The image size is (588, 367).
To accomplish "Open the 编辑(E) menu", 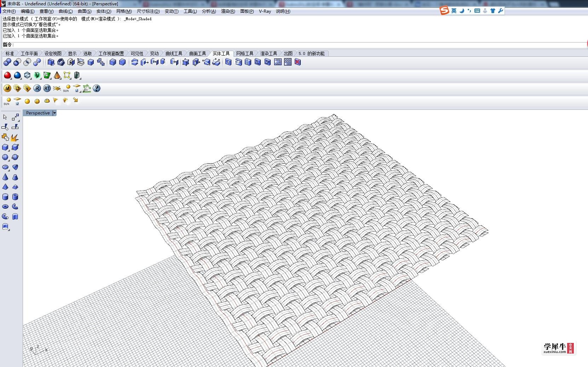I will tap(28, 11).
